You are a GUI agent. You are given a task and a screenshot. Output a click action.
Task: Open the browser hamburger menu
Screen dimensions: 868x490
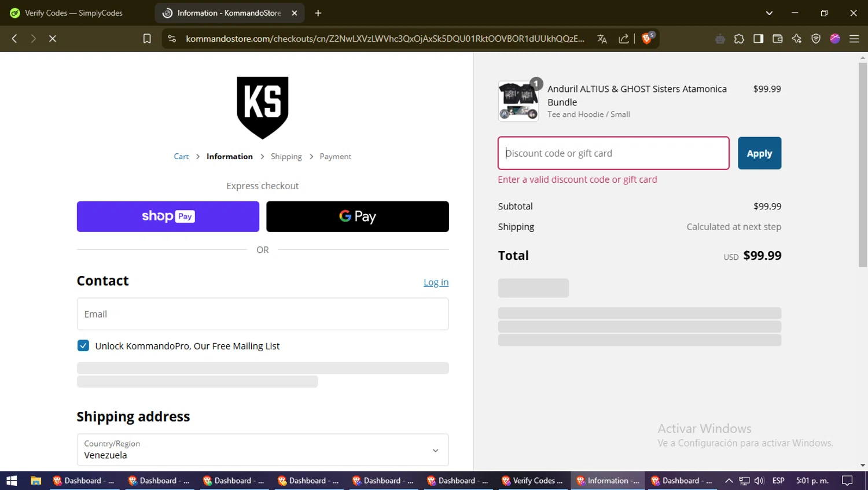click(x=854, y=39)
